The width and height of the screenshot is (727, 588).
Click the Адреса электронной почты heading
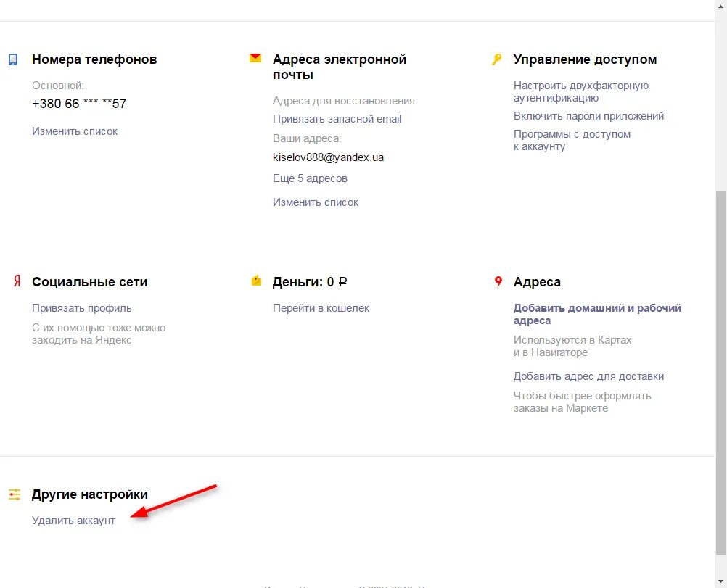(x=340, y=67)
